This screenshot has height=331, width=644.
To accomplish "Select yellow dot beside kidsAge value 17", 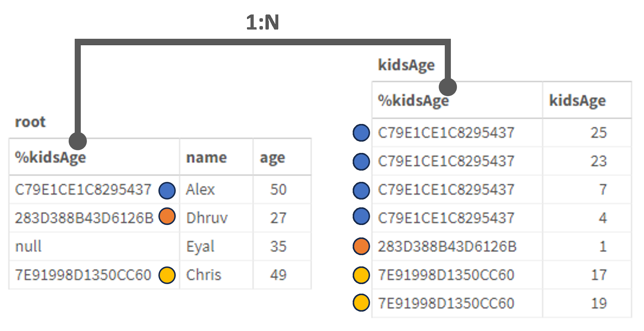I will coord(361,275).
